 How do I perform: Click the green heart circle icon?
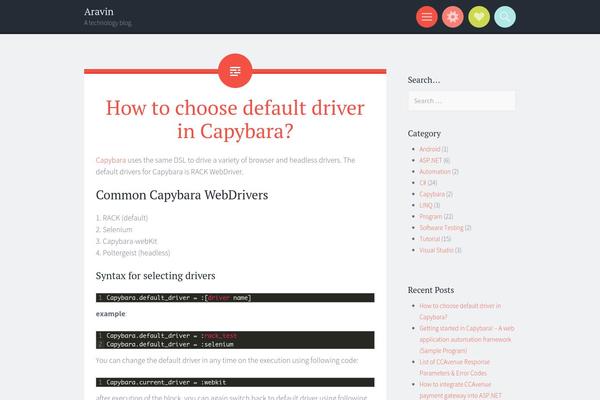click(479, 17)
